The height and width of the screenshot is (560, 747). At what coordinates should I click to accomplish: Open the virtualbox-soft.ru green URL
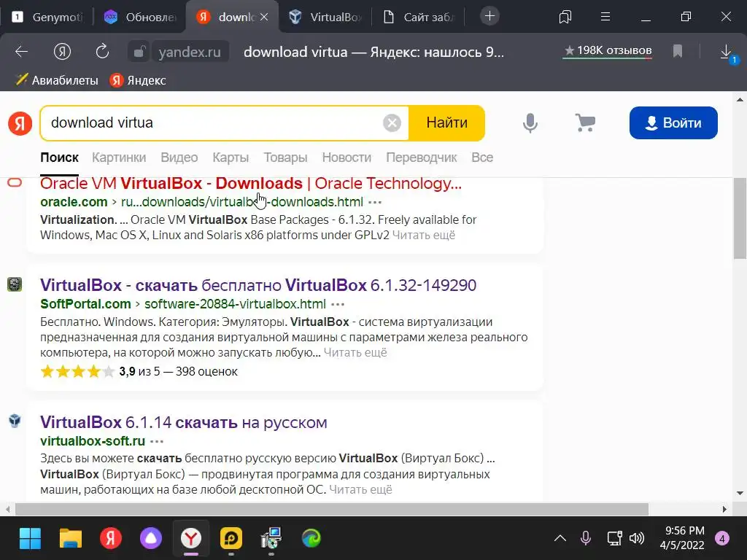93,441
